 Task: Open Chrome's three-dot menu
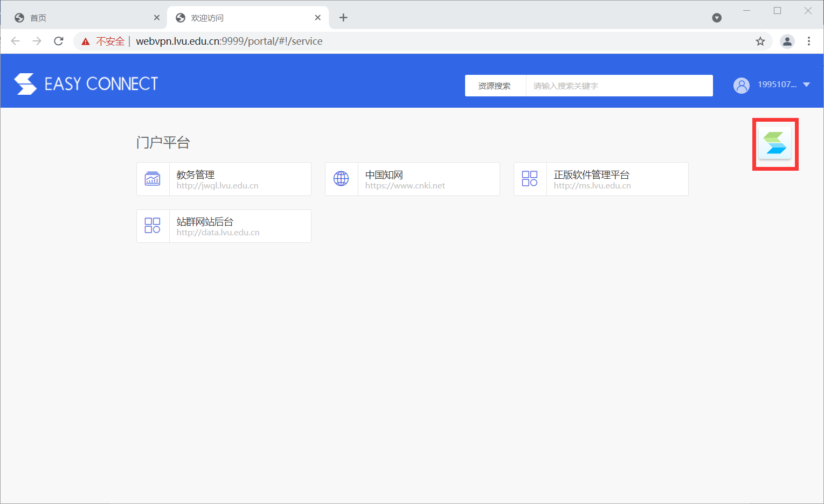click(x=809, y=41)
